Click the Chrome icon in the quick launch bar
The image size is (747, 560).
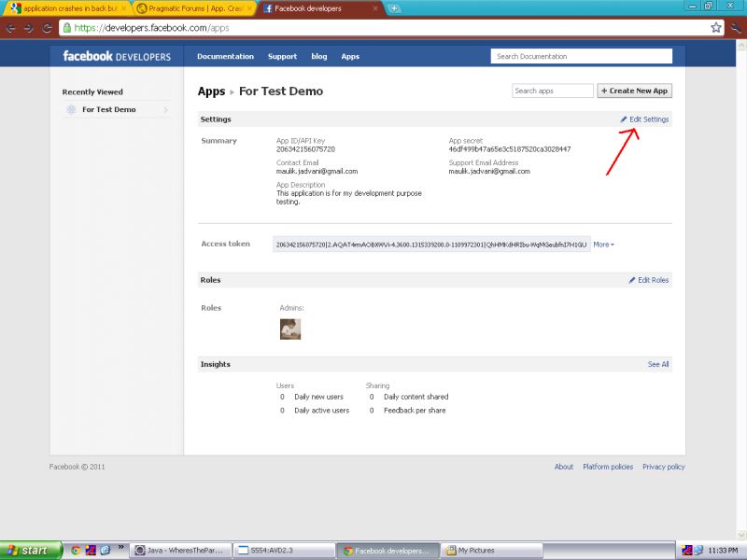75,550
